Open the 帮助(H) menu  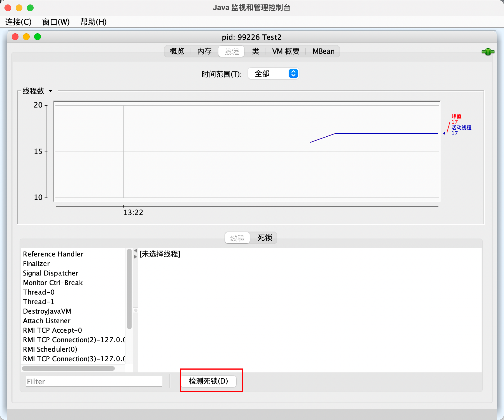pos(93,22)
